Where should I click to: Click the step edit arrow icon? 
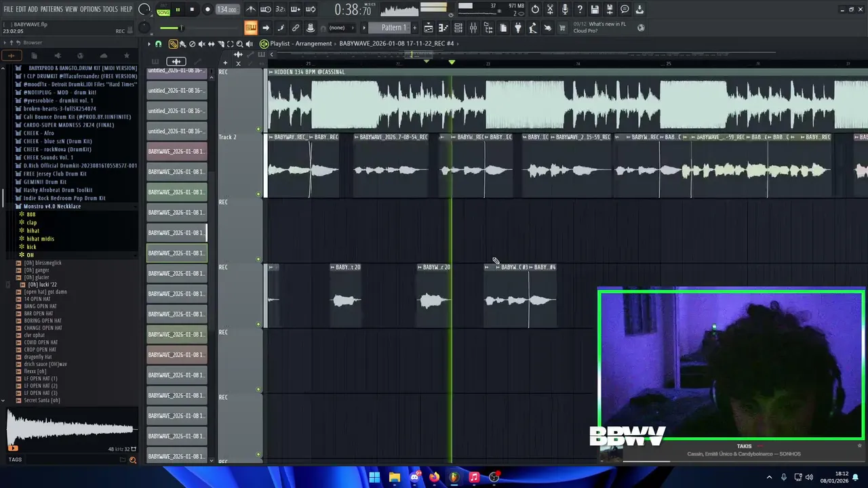266,28
